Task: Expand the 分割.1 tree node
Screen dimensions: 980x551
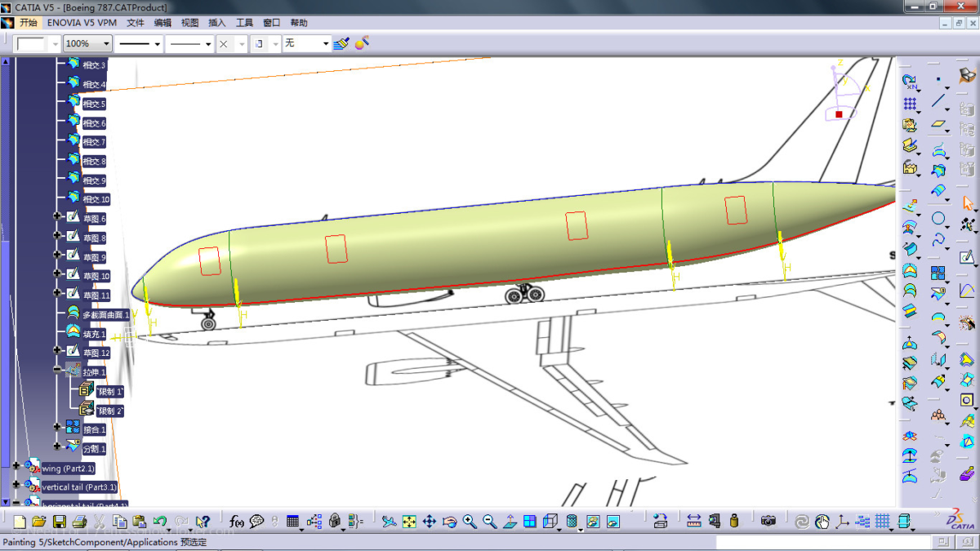Action: 57,447
